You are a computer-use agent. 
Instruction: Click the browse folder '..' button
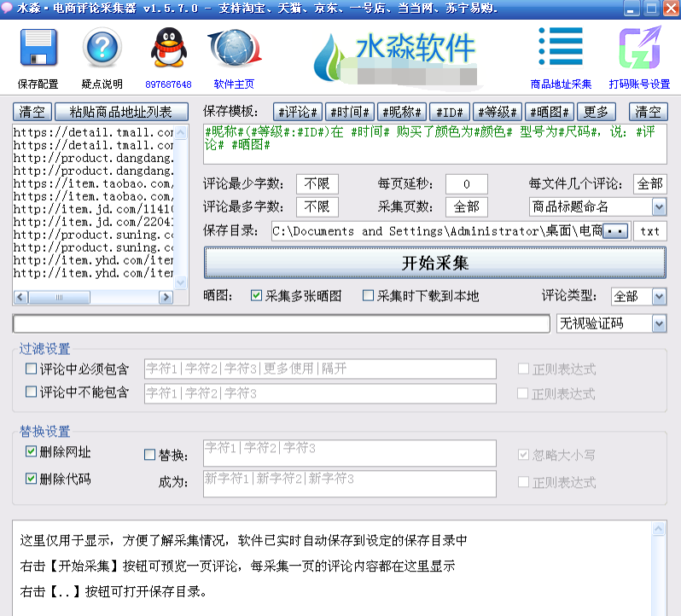[615, 231]
